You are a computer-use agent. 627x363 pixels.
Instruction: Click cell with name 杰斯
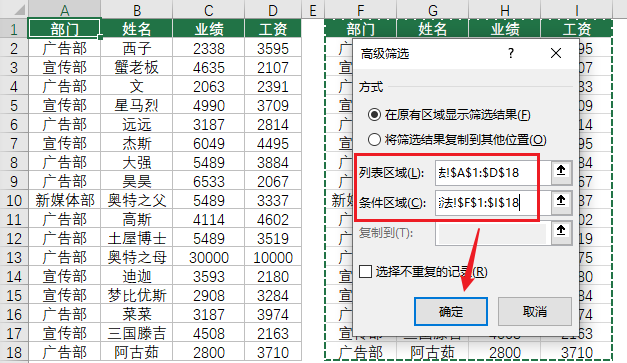tap(137, 144)
